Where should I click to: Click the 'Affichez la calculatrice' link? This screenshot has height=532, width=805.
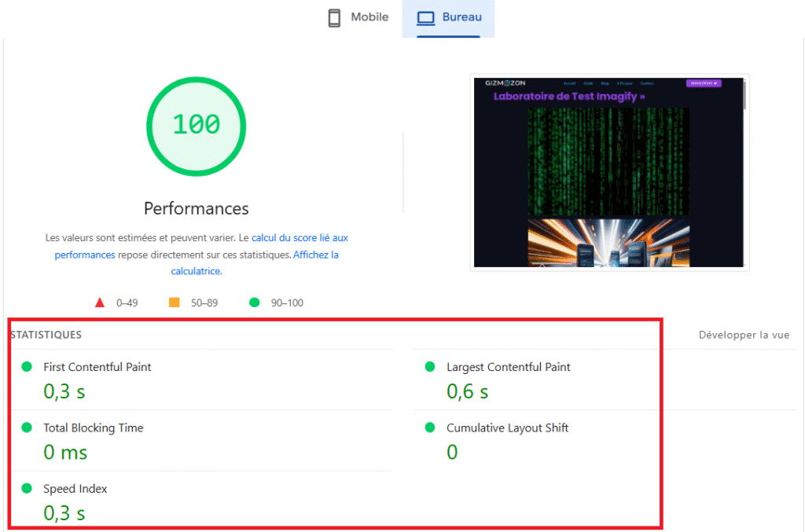(315, 255)
